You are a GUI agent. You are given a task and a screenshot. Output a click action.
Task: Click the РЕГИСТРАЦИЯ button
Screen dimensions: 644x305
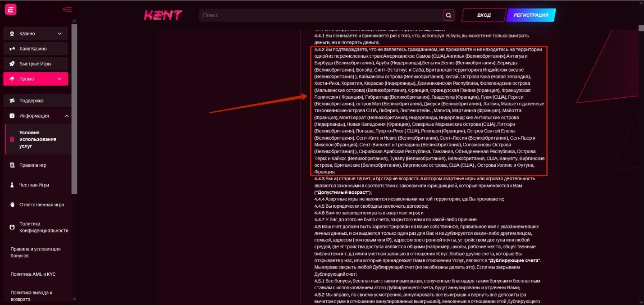tap(531, 15)
